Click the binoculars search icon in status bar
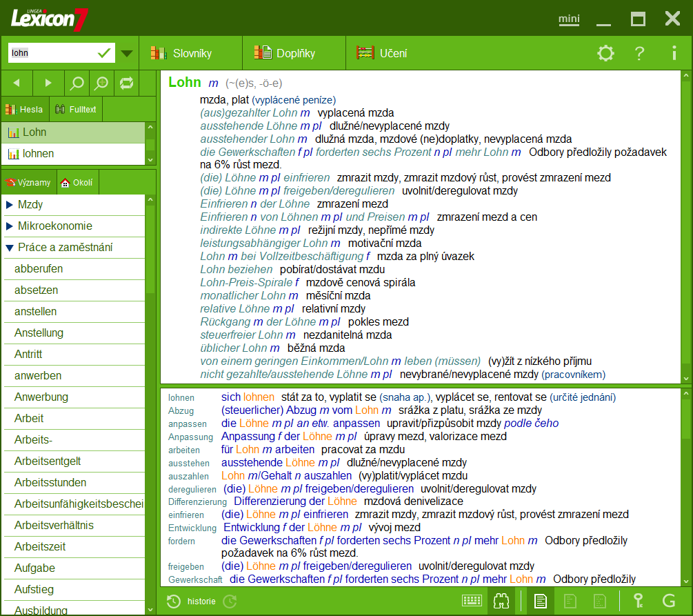Screen dimensions: 693x616 point(501,601)
